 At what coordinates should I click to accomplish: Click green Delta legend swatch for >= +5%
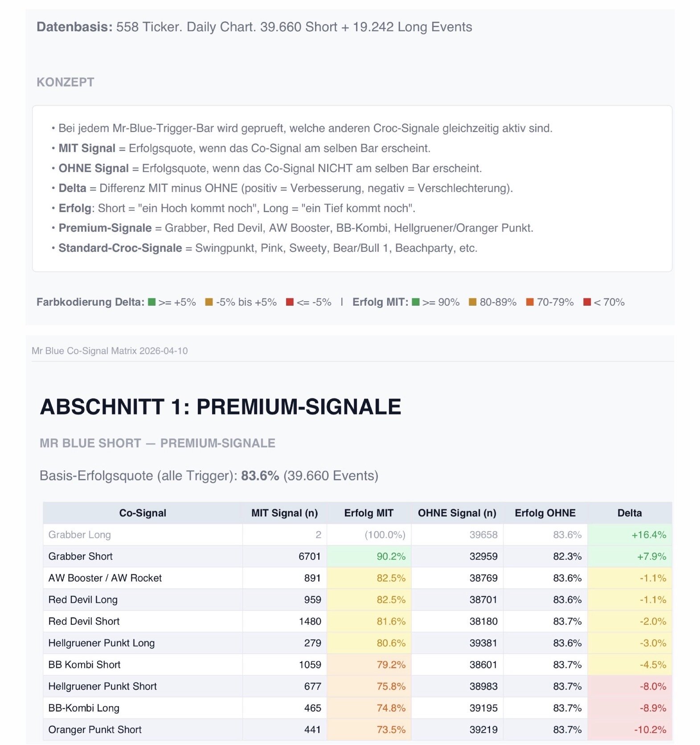click(x=152, y=302)
